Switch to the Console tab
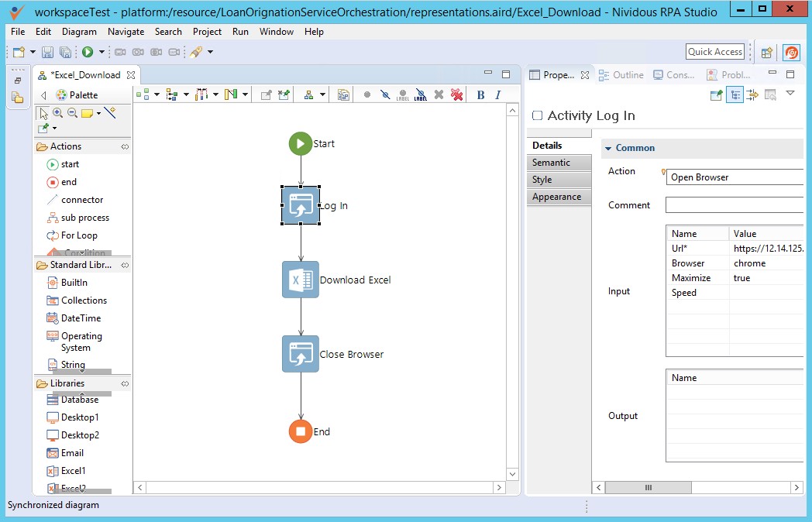Viewport: 812px width, 522px height. 674,75
